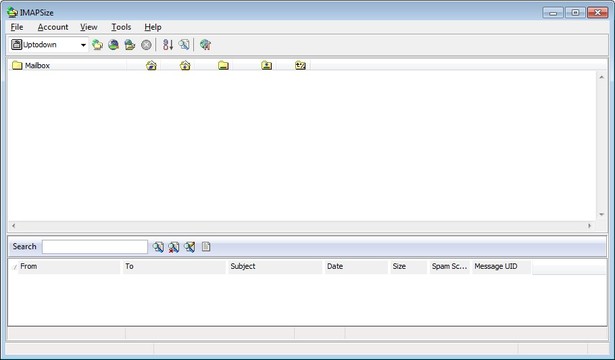Click the globe with tools toolbar icon
Screen dimensions: 615x360
tap(205, 45)
